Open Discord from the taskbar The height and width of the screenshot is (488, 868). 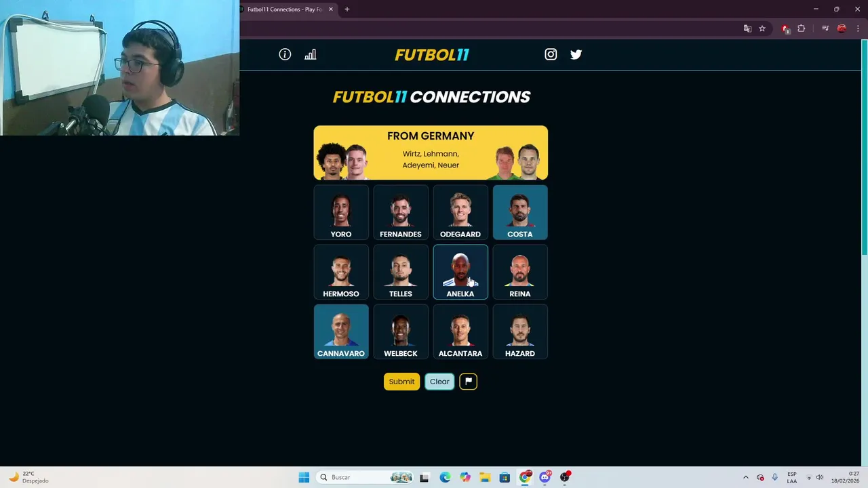(545, 477)
